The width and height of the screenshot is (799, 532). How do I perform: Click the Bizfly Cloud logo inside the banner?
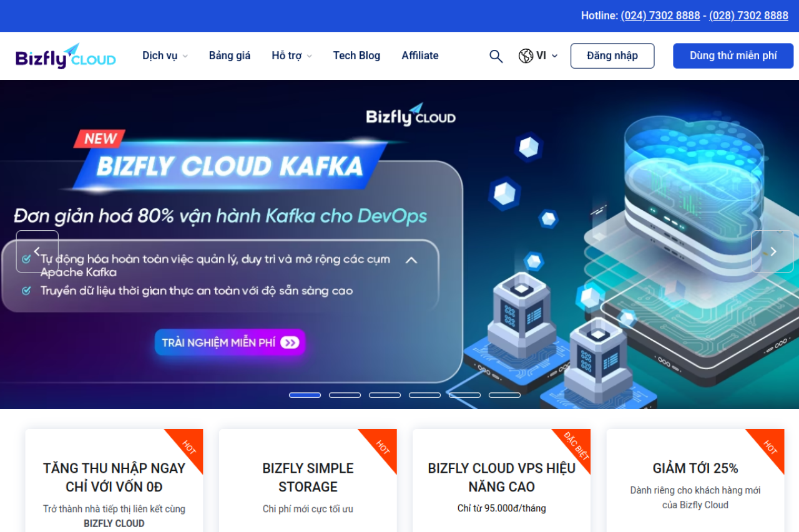pyautogui.click(x=411, y=115)
